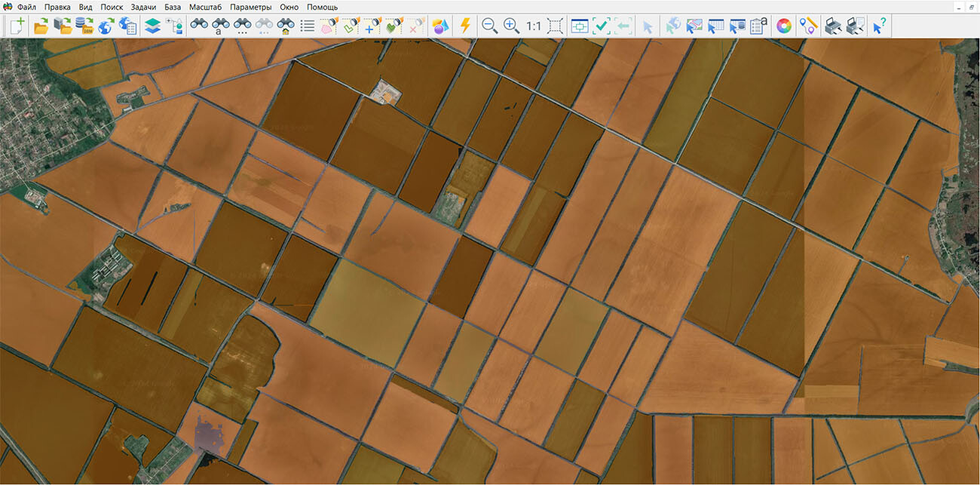The height and width of the screenshot is (485, 980).
Task: Open a map file with the folder icon
Action: (x=41, y=26)
